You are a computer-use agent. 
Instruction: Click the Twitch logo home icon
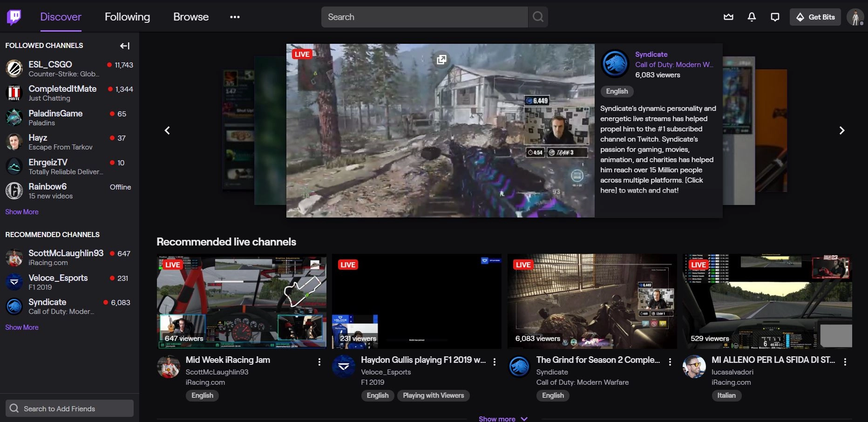(14, 17)
